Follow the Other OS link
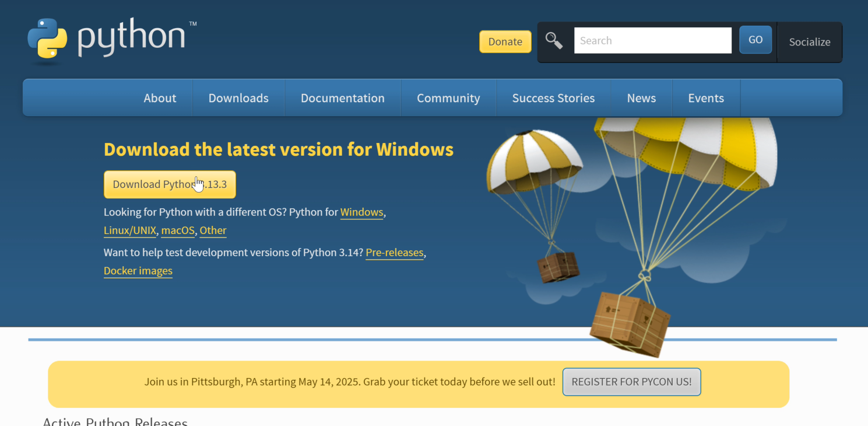This screenshot has height=426, width=868. (x=213, y=231)
